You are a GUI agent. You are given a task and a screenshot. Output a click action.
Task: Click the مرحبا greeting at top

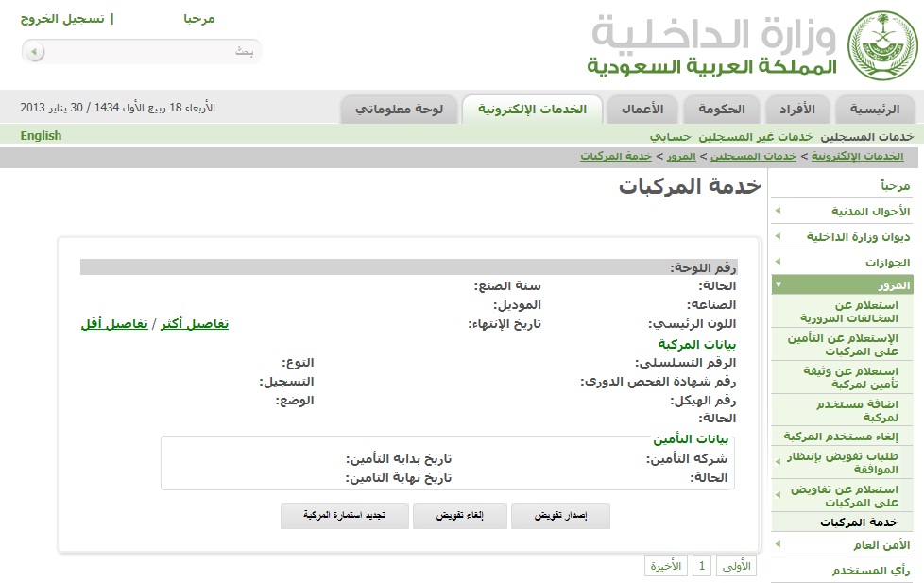[199, 19]
